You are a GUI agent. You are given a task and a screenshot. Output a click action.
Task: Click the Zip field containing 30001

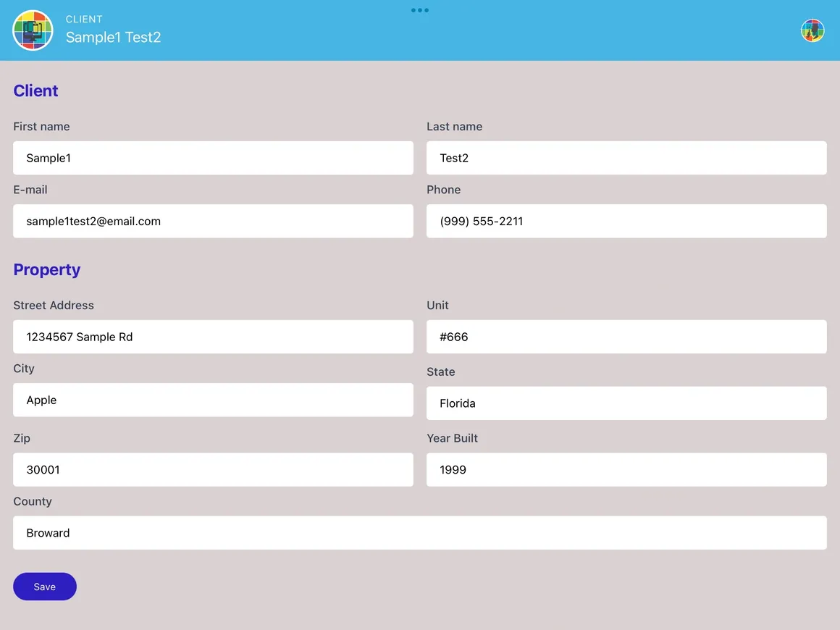pos(213,469)
